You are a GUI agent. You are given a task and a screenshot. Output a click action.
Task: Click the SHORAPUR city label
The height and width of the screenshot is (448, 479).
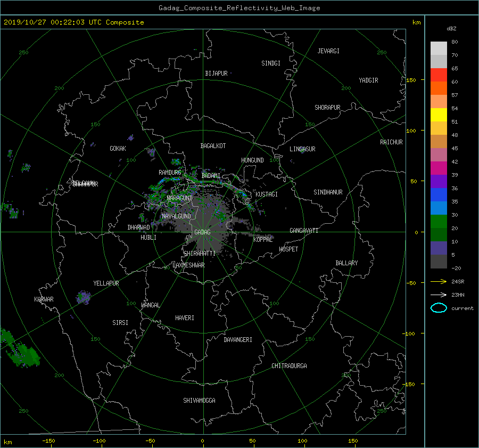coord(327,107)
